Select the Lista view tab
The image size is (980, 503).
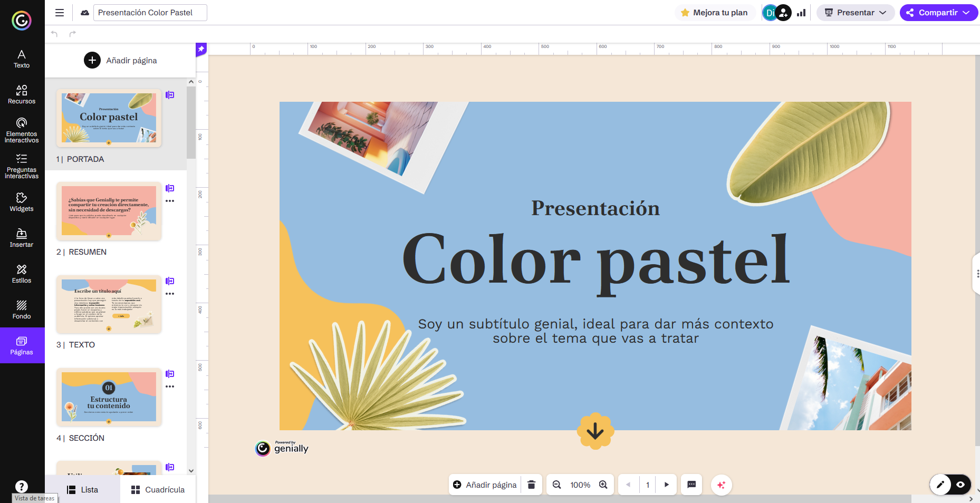(82, 490)
